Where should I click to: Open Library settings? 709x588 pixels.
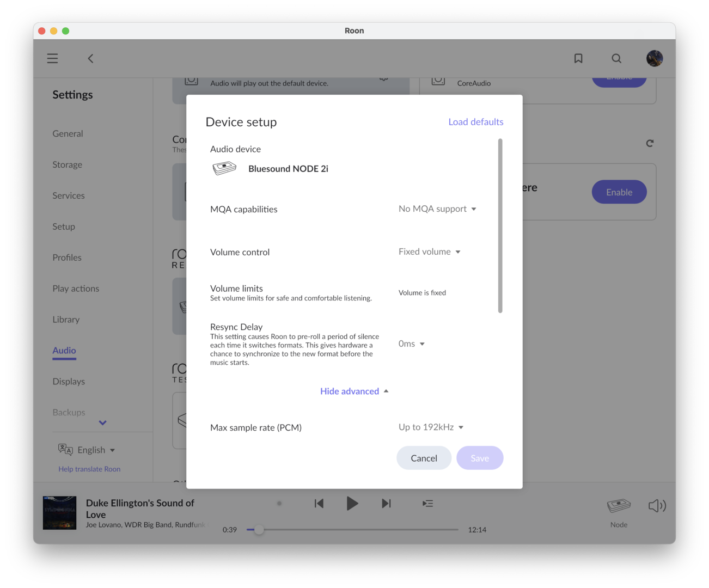tap(66, 320)
